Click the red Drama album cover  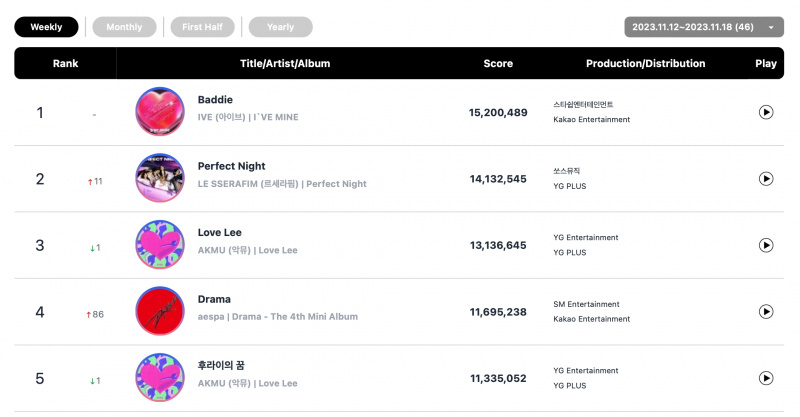(x=160, y=311)
